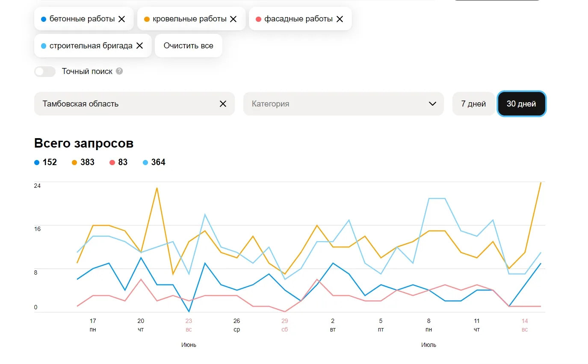Screen dimensions: 588x364
Task: Click the 11 чт date label on axis
Action: 477,325
